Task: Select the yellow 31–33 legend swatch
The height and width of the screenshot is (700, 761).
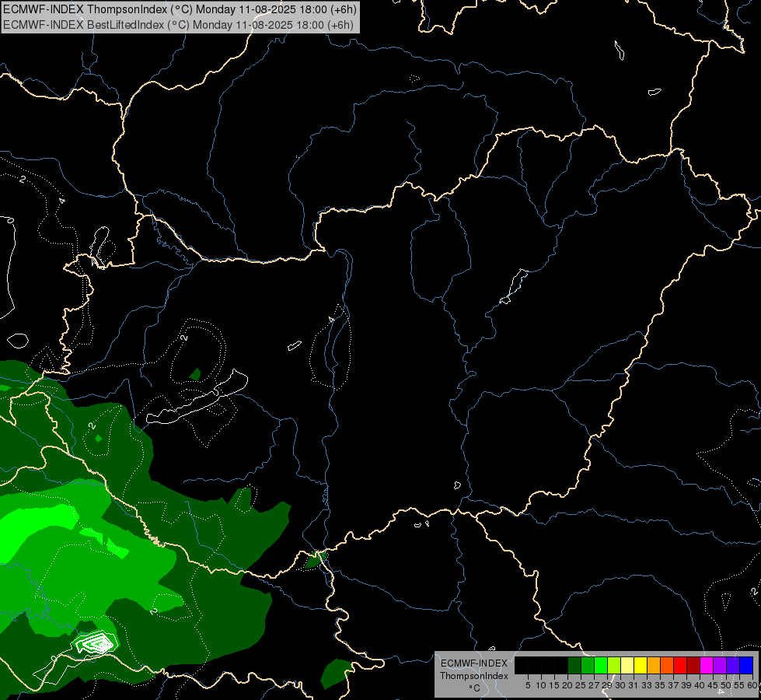Action: (641, 665)
